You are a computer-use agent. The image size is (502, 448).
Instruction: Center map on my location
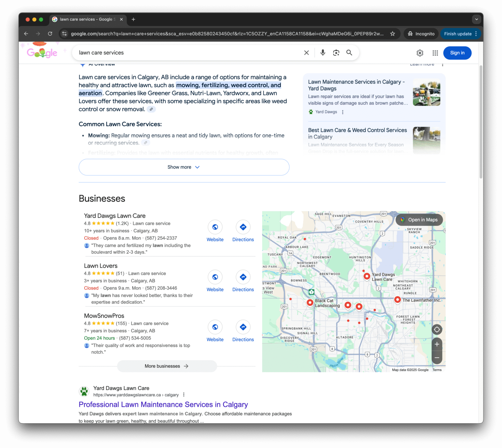pos(437,329)
